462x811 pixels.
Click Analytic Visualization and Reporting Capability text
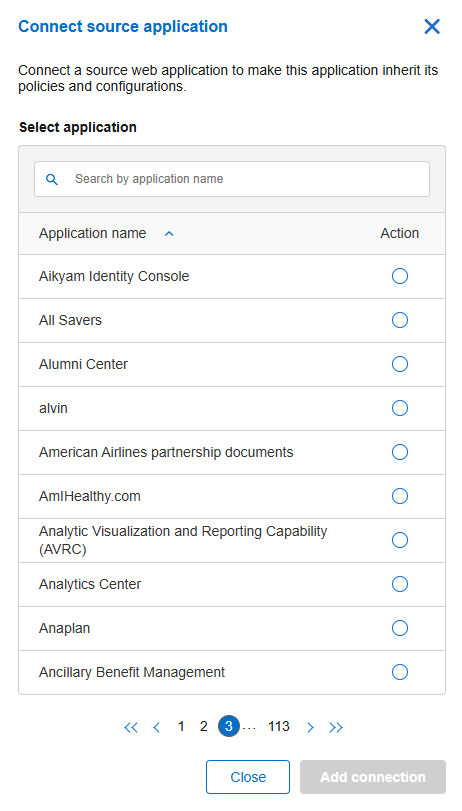(x=183, y=540)
